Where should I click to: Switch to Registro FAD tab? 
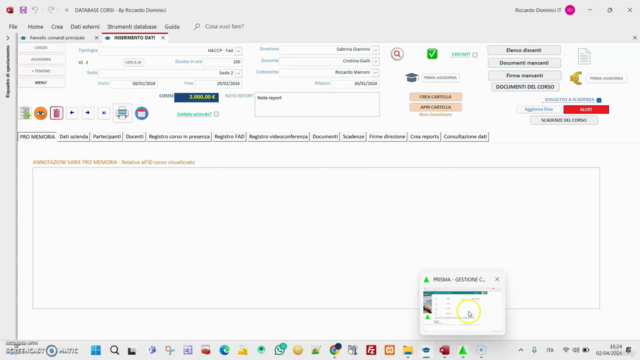pos(229,137)
